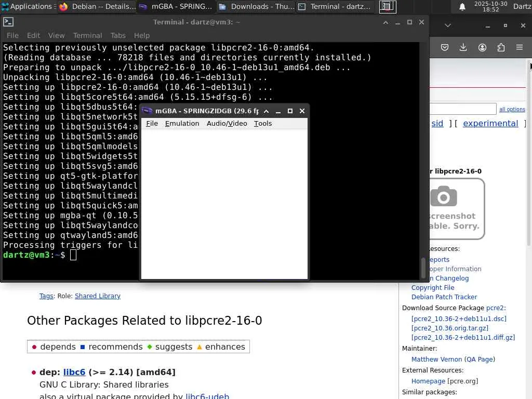Open the Applications menu in the panel
This screenshot has width=532, height=399.
(x=27, y=6)
